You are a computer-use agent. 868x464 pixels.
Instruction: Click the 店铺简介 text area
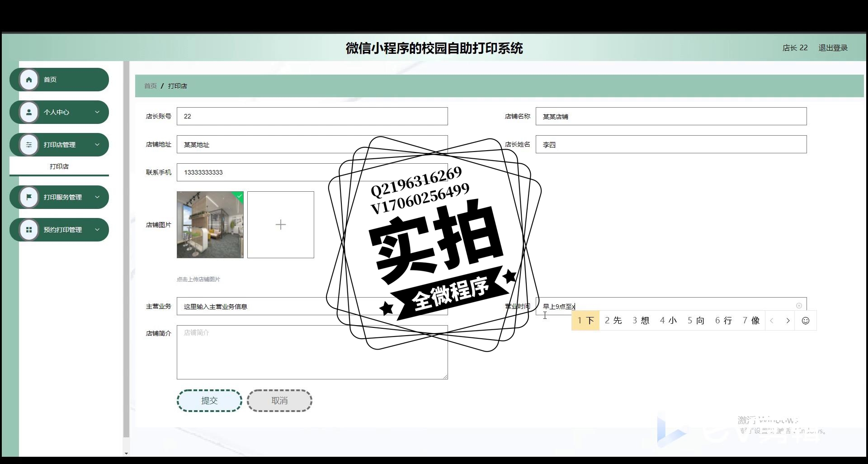tap(312, 352)
